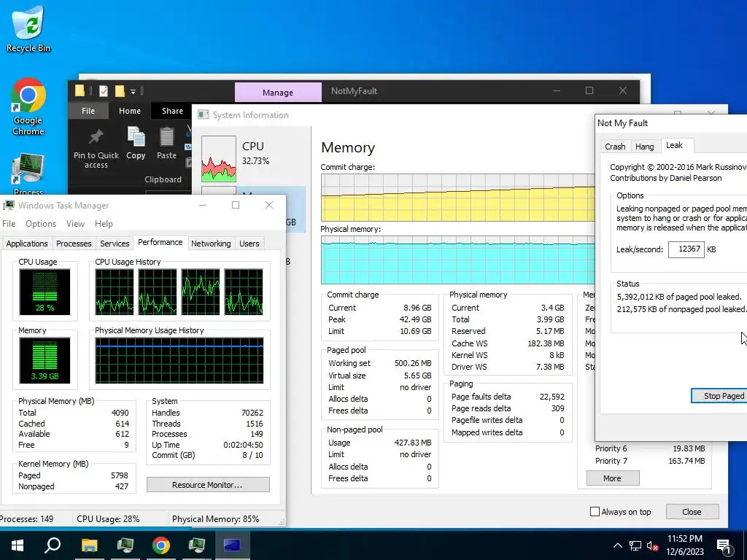Click Non-paged pool Usage 427.83 MB
Viewport: 747px width, 560px height.
click(x=413, y=443)
